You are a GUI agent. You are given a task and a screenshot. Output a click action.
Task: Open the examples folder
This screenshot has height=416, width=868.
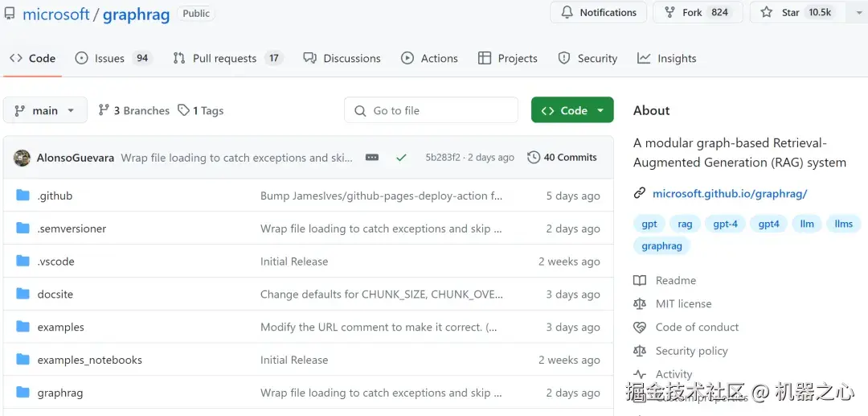coord(60,327)
